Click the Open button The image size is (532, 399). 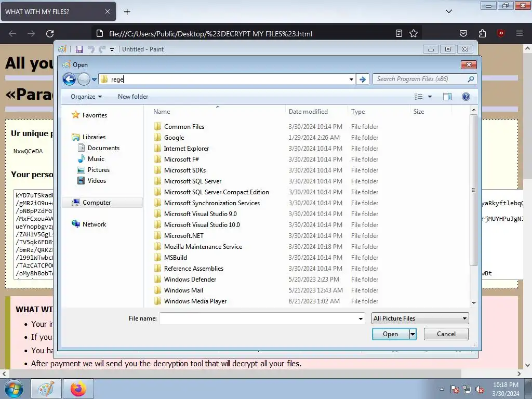[x=390, y=334]
